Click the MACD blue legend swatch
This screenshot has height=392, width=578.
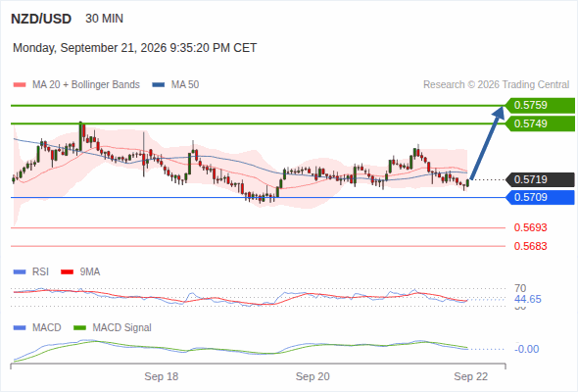point(20,327)
